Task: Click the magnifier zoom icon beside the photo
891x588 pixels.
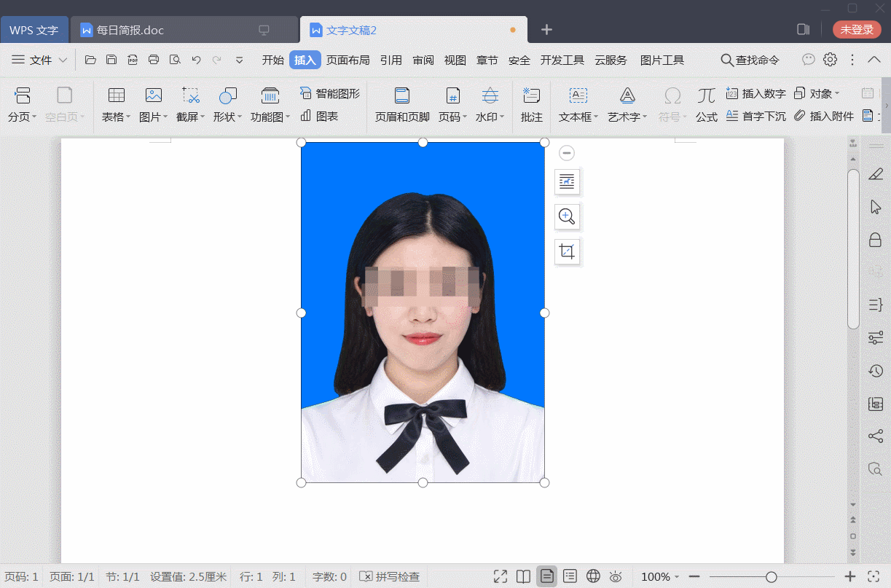Action: click(567, 216)
